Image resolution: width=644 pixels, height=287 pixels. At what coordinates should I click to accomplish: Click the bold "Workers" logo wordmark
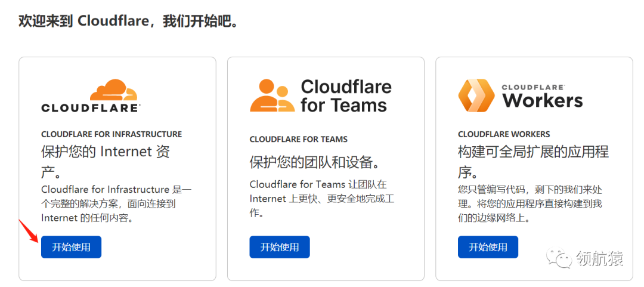click(543, 100)
